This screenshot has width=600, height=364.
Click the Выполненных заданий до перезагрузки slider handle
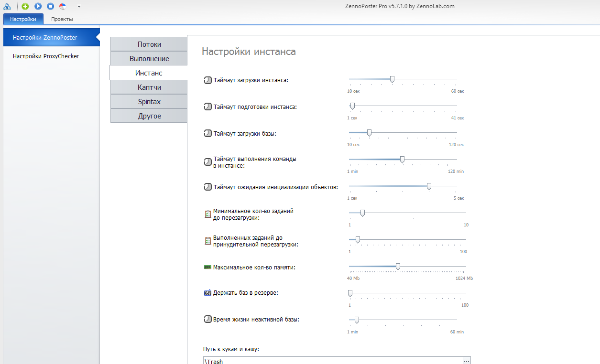pos(358,240)
